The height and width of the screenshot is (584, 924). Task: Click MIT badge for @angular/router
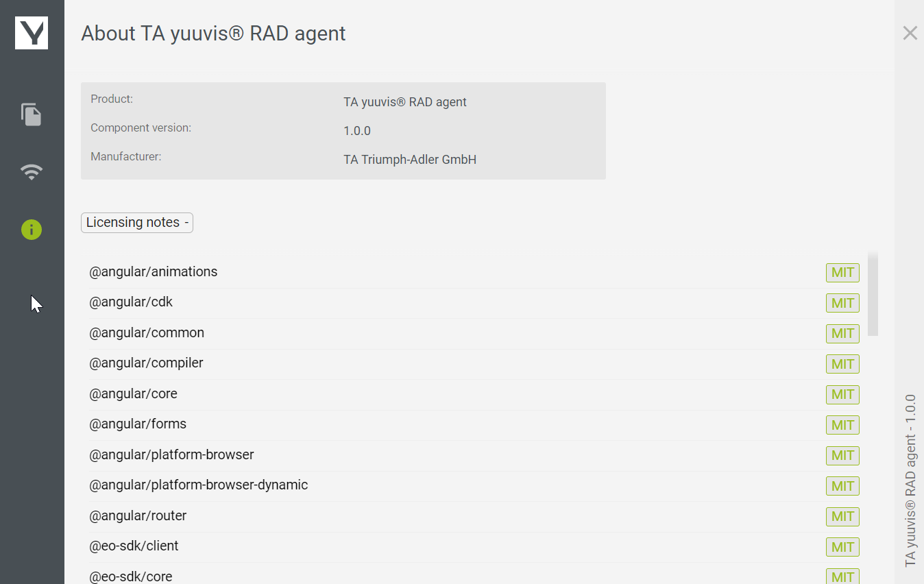point(842,516)
